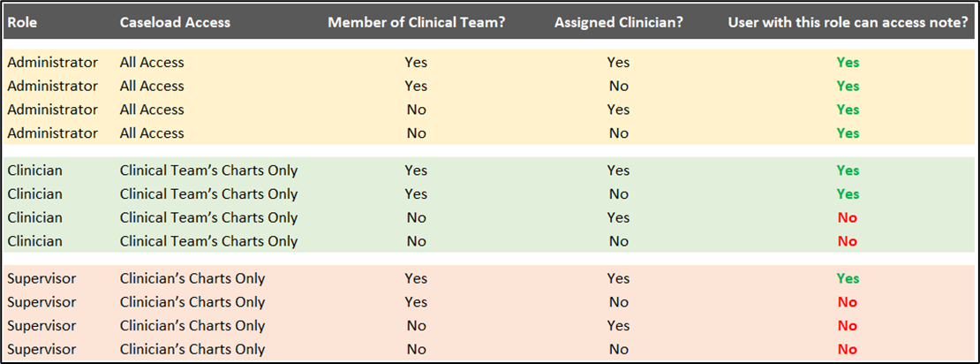Click the only green Yes in Supervisor rows

pos(848,278)
